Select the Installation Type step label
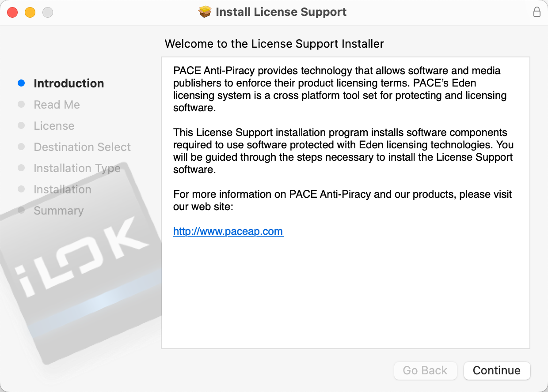Screen dimensions: 548x392 (x=77, y=168)
